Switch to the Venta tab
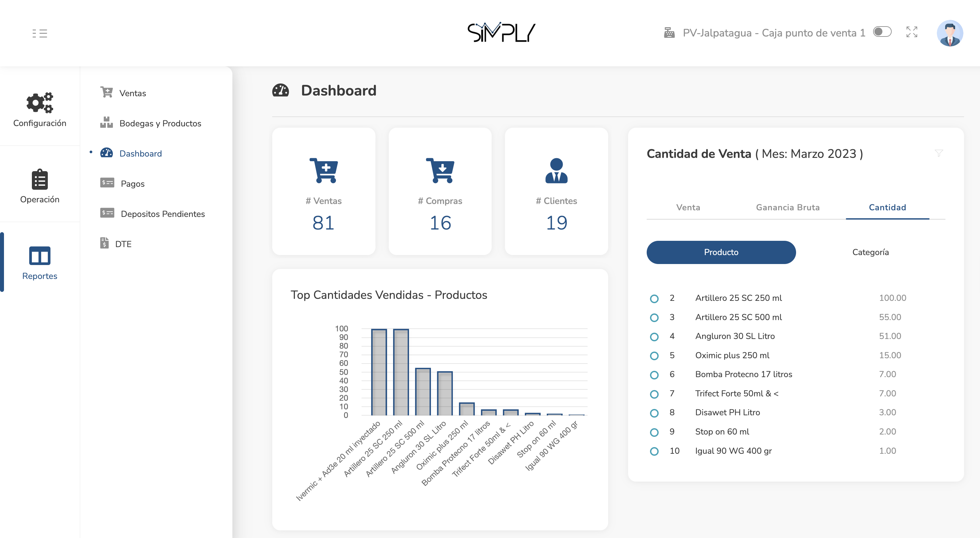Viewport: 980px width, 538px height. [688, 208]
